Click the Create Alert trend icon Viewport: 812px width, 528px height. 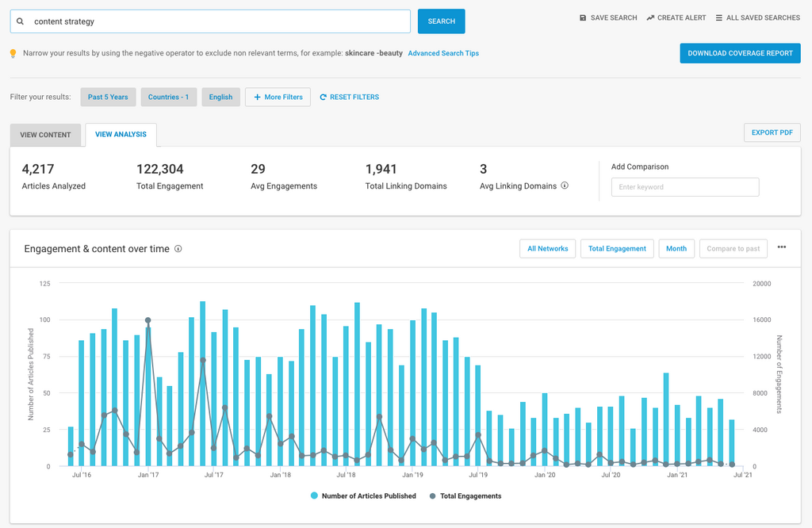point(650,17)
